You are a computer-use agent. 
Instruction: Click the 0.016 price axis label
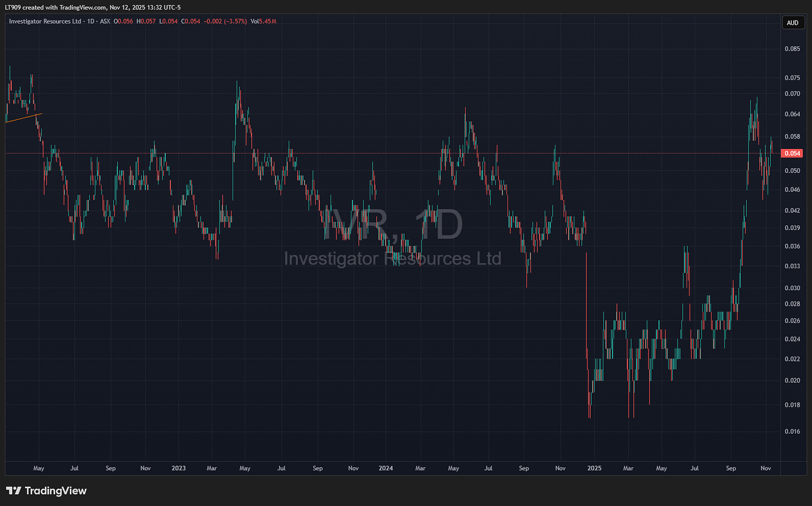792,431
